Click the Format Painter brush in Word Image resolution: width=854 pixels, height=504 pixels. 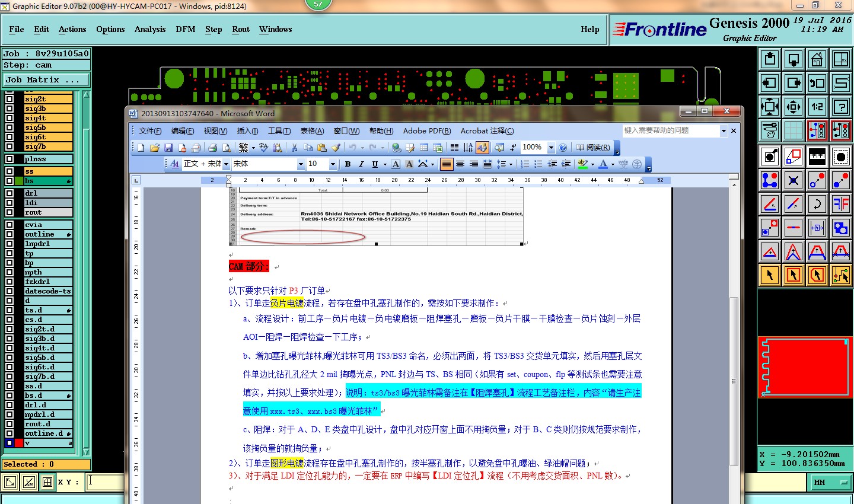[x=336, y=148]
